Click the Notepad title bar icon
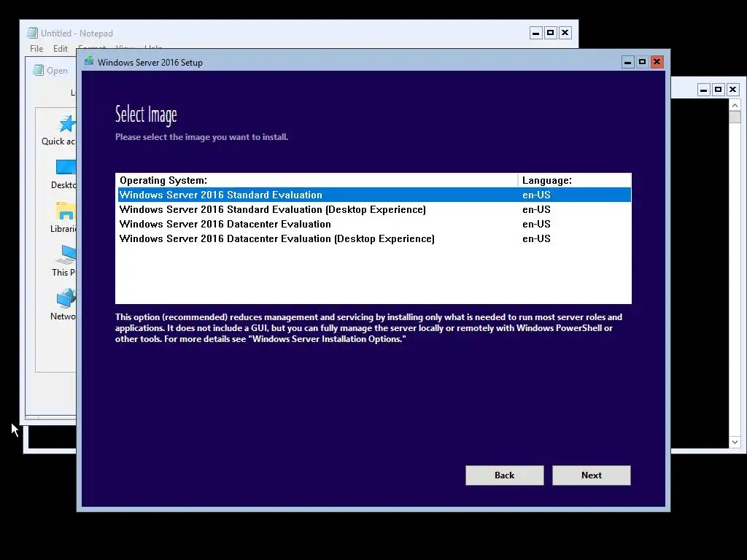Screen dimensions: 747x560 (x=32, y=33)
